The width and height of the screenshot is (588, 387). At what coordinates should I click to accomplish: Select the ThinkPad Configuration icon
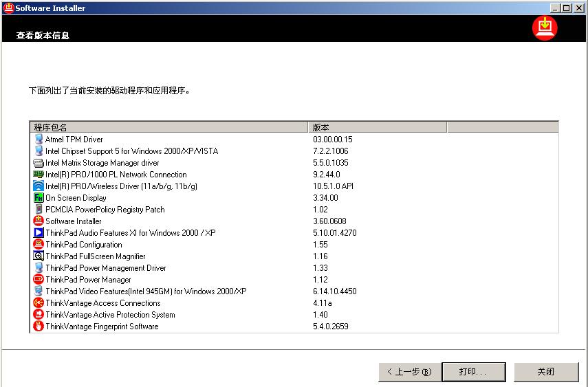39,244
